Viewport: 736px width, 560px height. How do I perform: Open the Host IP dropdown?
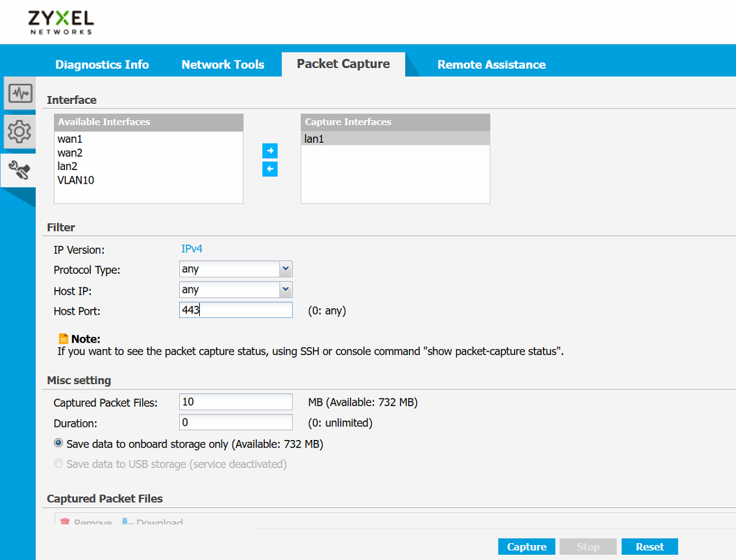coord(285,290)
